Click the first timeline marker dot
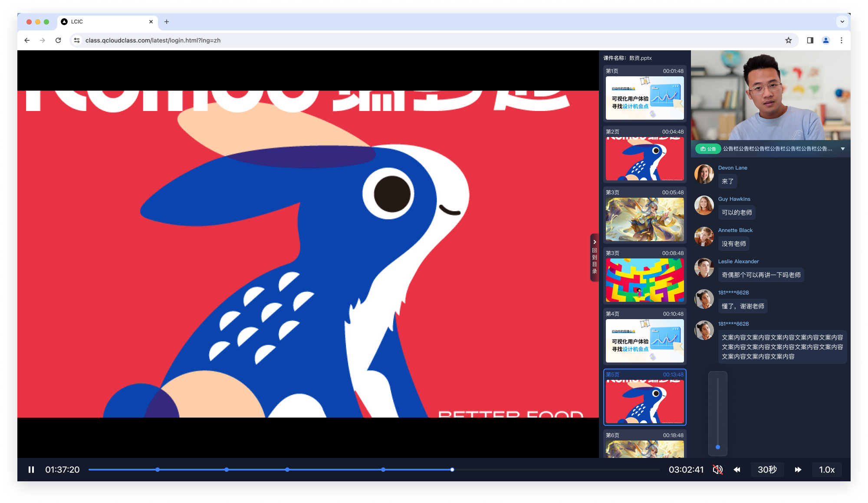Viewport: 868px width, 503px height. [x=157, y=470]
